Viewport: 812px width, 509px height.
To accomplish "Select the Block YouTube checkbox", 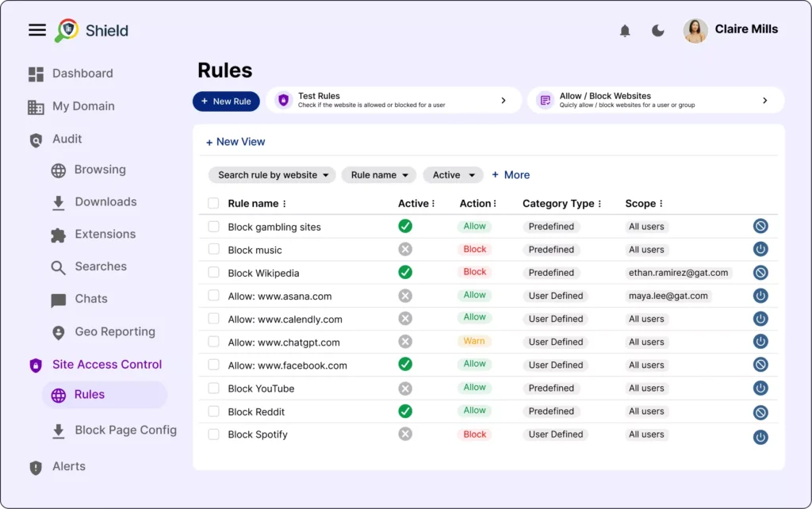I will click(x=213, y=388).
